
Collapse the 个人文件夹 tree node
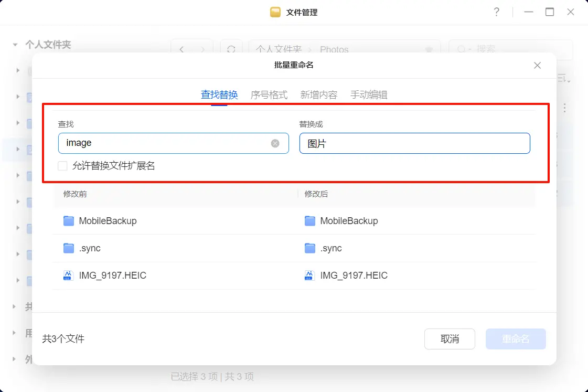(15, 45)
